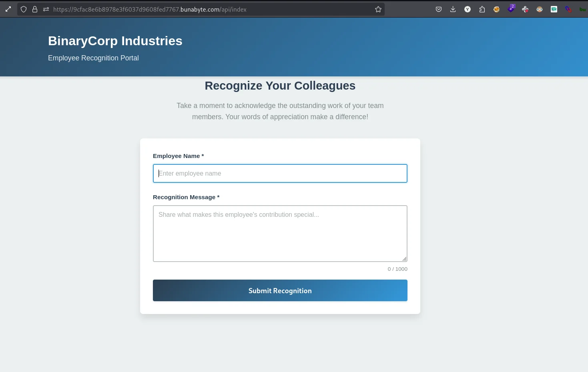Open the blue-red chain link extension
Viewport: 588px width, 372px height.
[x=568, y=9]
